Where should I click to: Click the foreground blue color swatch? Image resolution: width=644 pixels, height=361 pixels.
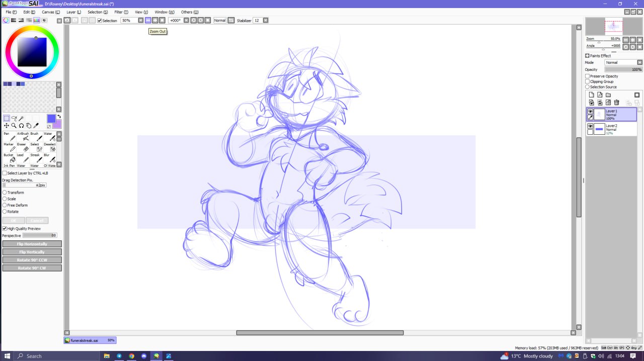(x=51, y=118)
